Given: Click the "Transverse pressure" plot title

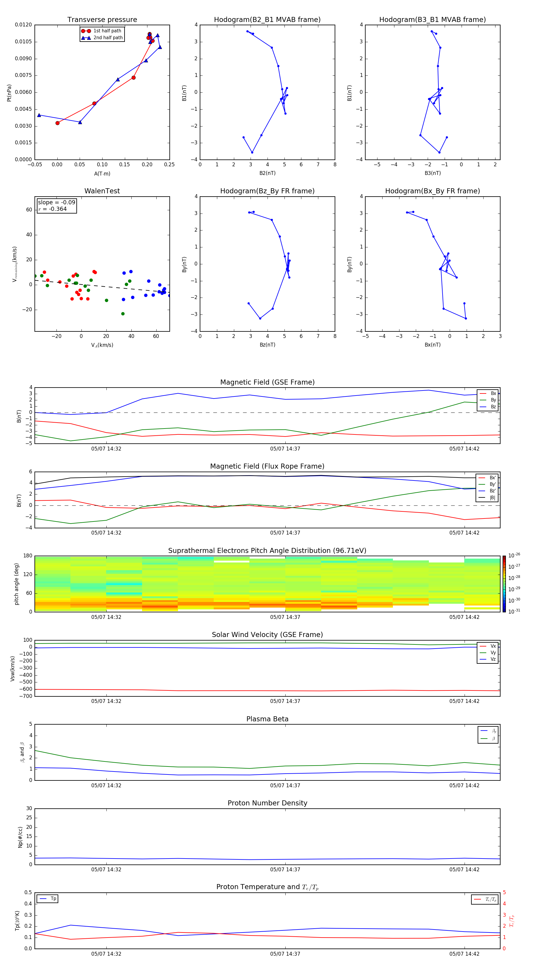Looking at the screenshot, I should pos(102,20).
